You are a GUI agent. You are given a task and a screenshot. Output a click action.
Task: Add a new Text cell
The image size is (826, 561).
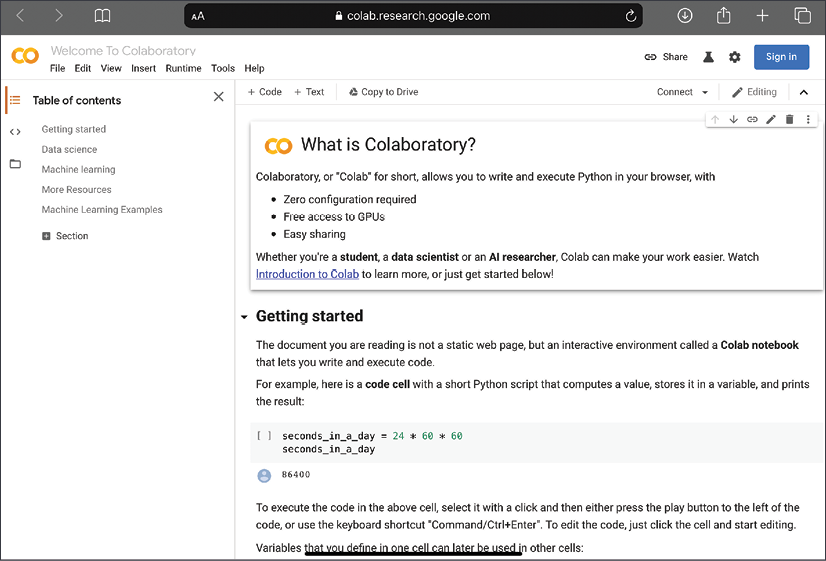coord(309,92)
